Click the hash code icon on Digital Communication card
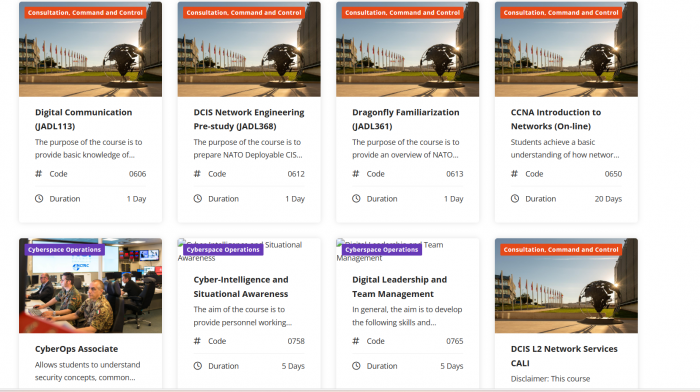This screenshot has height=392, width=700. pos(38,174)
